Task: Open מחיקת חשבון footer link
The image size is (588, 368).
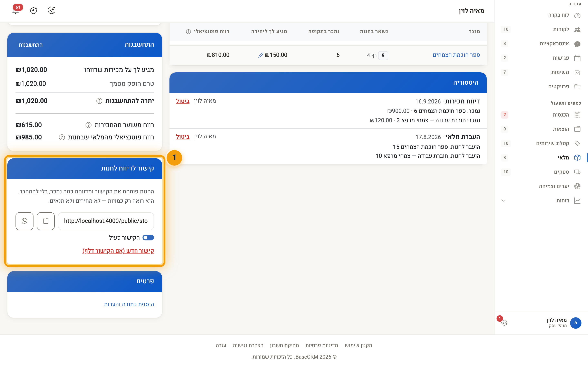Action: point(284,345)
